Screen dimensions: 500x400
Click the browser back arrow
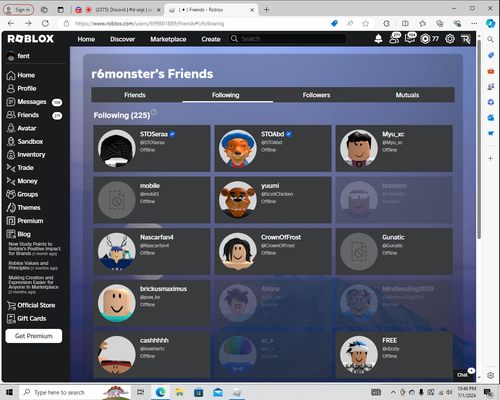click(x=11, y=23)
